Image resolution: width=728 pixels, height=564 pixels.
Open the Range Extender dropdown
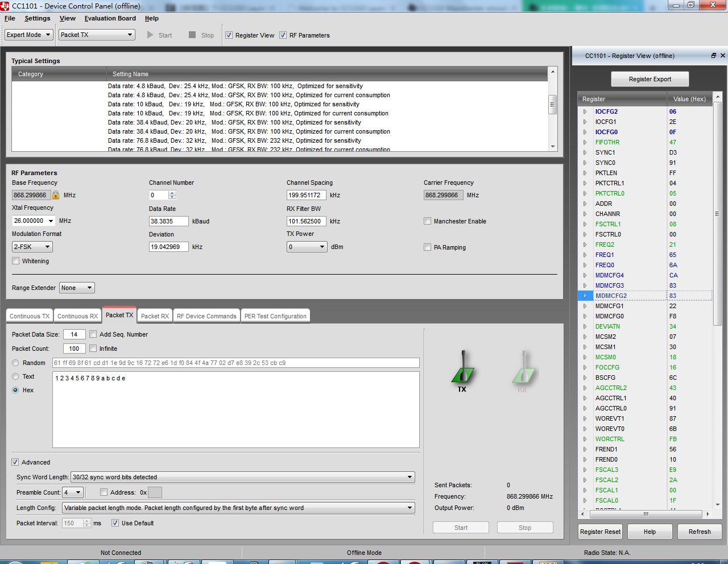[x=77, y=288]
